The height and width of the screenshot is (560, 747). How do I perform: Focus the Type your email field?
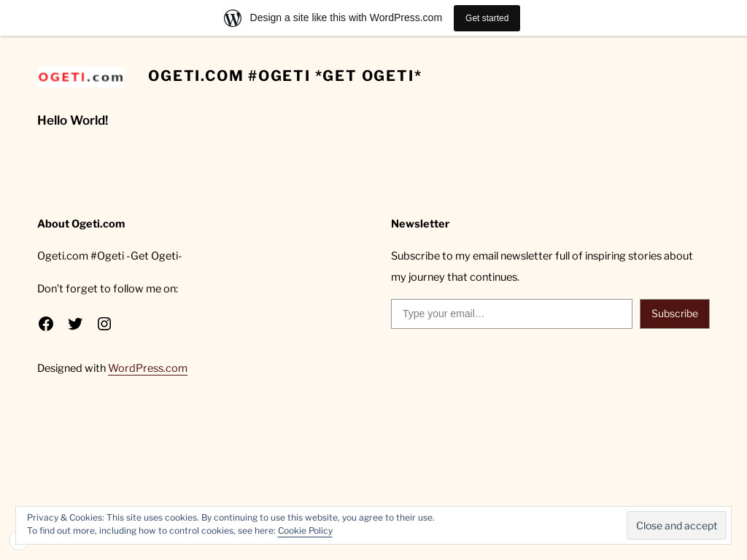point(511,314)
